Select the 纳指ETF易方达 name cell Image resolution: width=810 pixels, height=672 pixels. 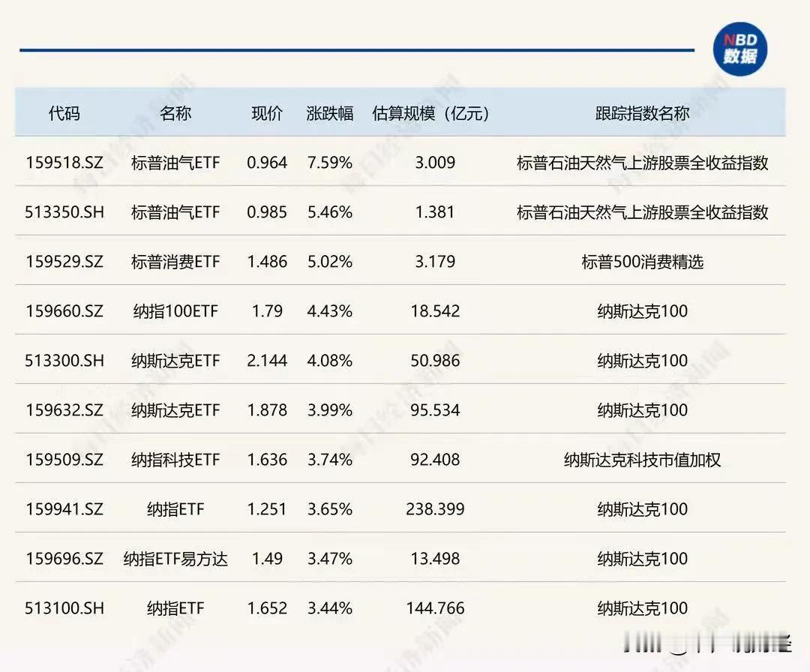point(175,559)
